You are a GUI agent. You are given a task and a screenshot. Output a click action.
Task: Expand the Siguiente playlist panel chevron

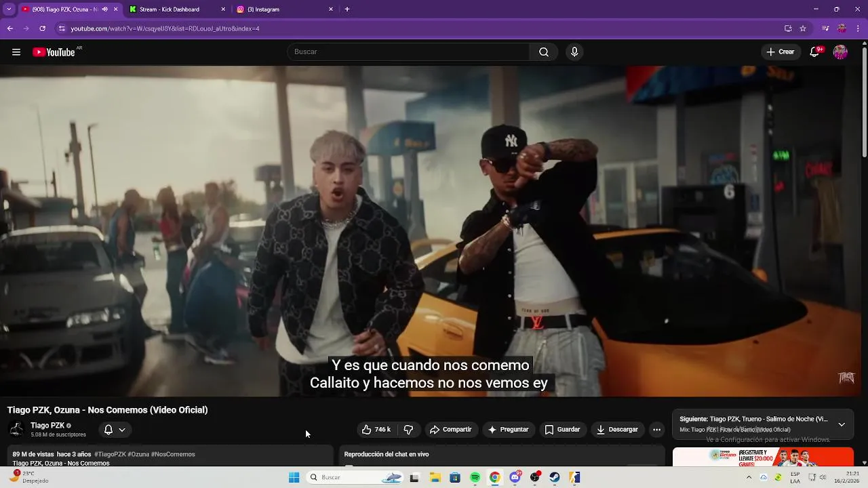coord(842,424)
